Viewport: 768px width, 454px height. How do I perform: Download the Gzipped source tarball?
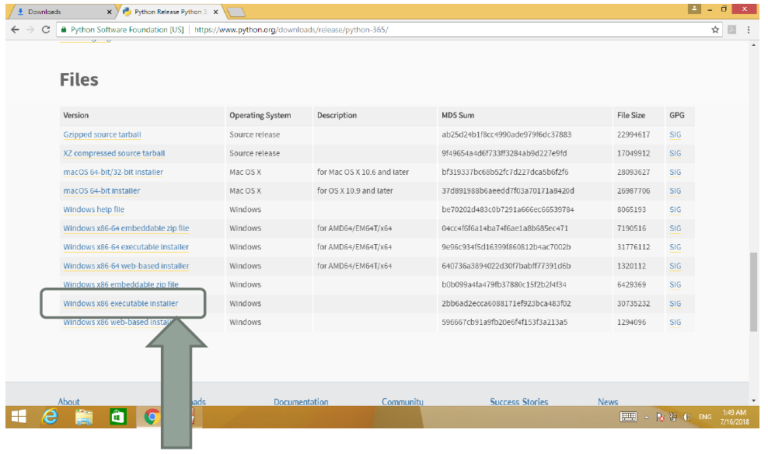click(x=100, y=134)
